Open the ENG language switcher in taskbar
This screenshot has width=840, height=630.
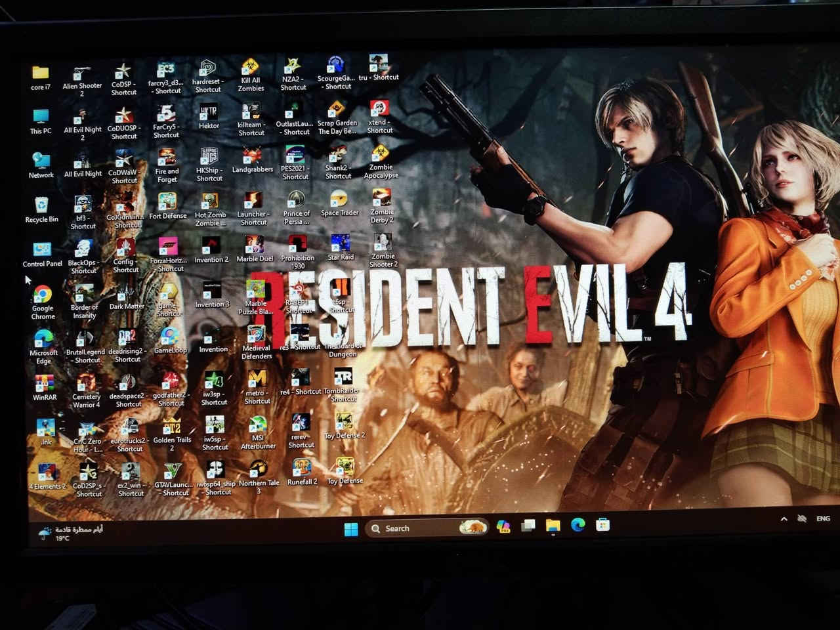click(x=823, y=518)
